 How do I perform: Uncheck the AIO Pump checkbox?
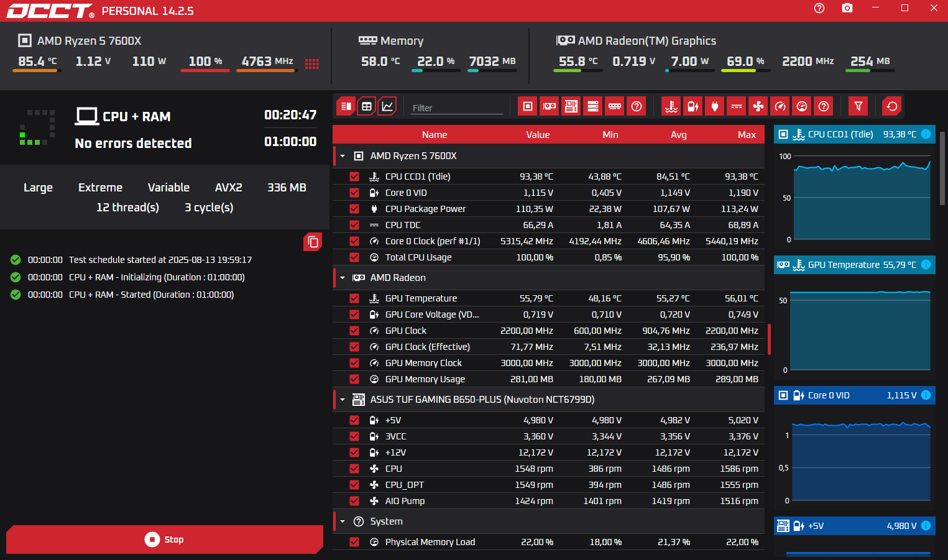point(354,501)
